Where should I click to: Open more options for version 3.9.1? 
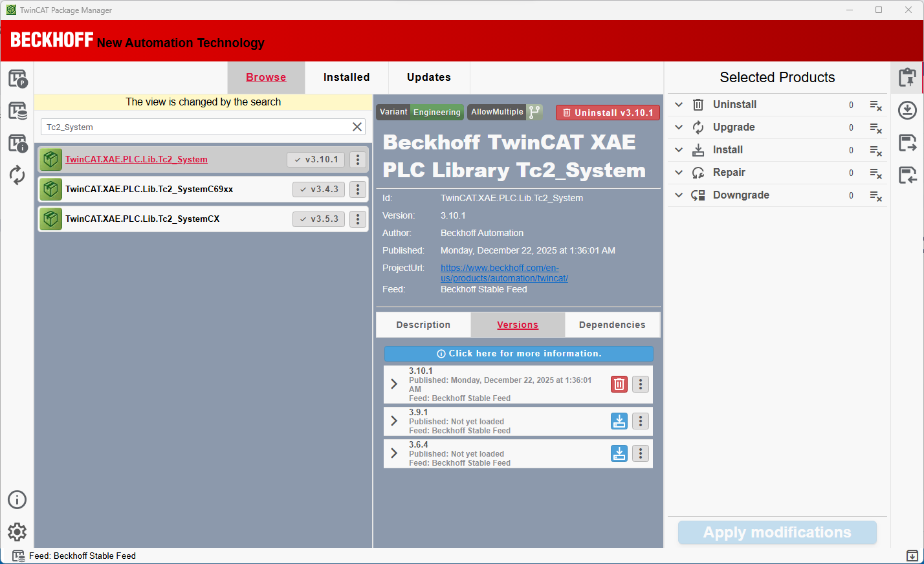pyautogui.click(x=641, y=421)
